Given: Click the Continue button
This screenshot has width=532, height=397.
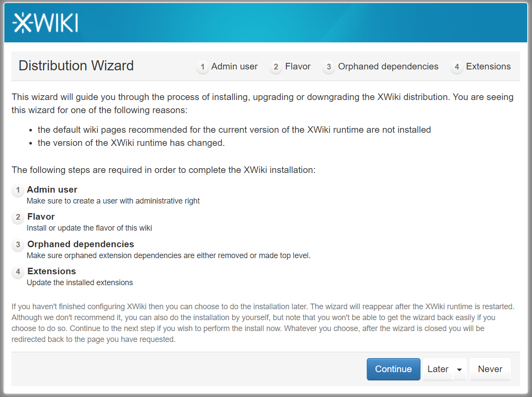Looking at the screenshot, I should [393, 369].
